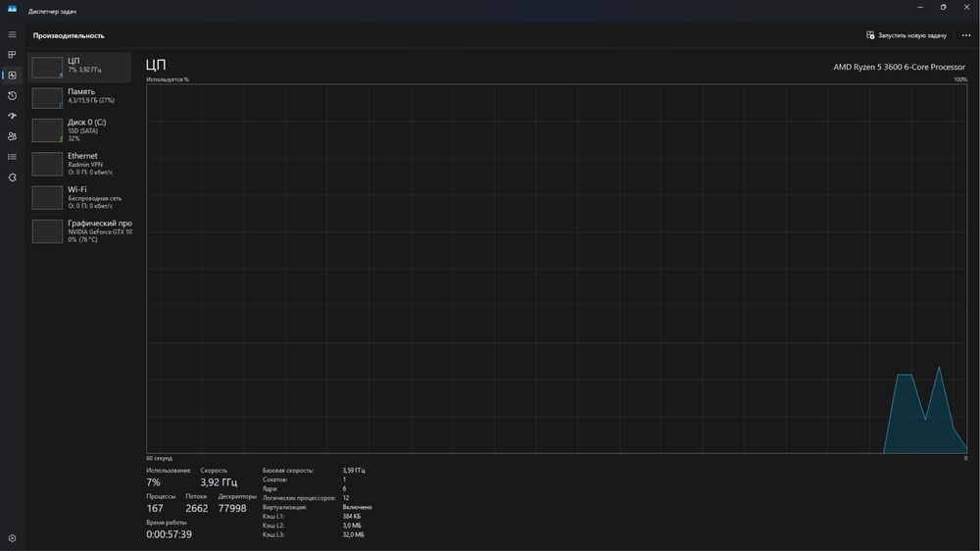The width and height of the screenshot is (980, 551).
Task: Click the GPU mini graph thumbnail
Action: [47, 231]
